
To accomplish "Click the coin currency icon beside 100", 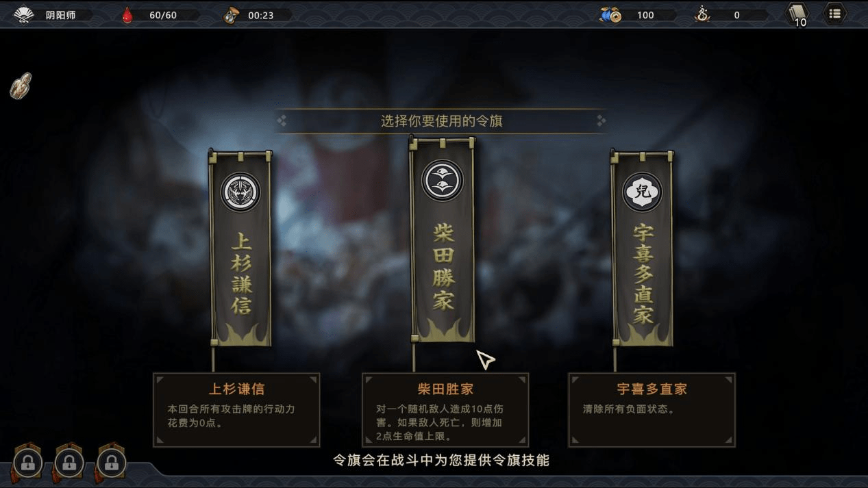I will click(x=610, y=15).
